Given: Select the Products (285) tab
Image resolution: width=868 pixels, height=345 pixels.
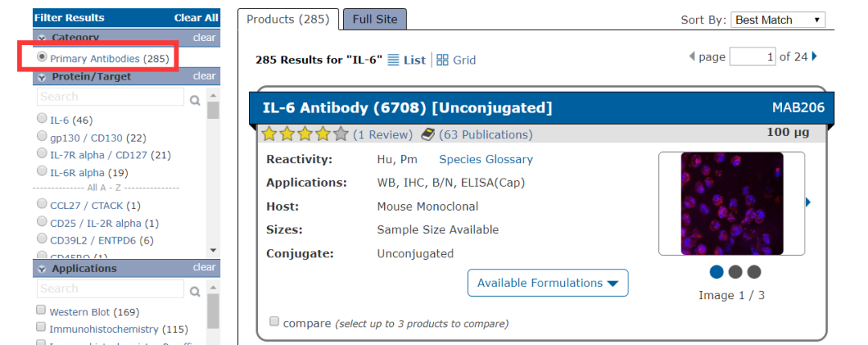Looking at the screenshot, I should pos(288,19).
